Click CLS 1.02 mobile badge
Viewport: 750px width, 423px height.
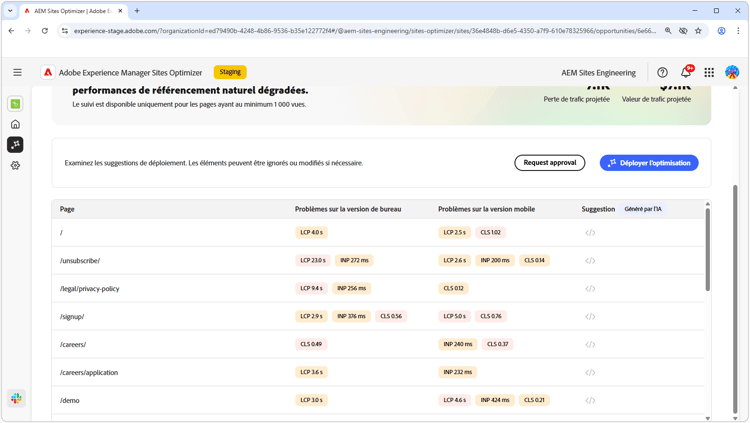click(490, 233)
